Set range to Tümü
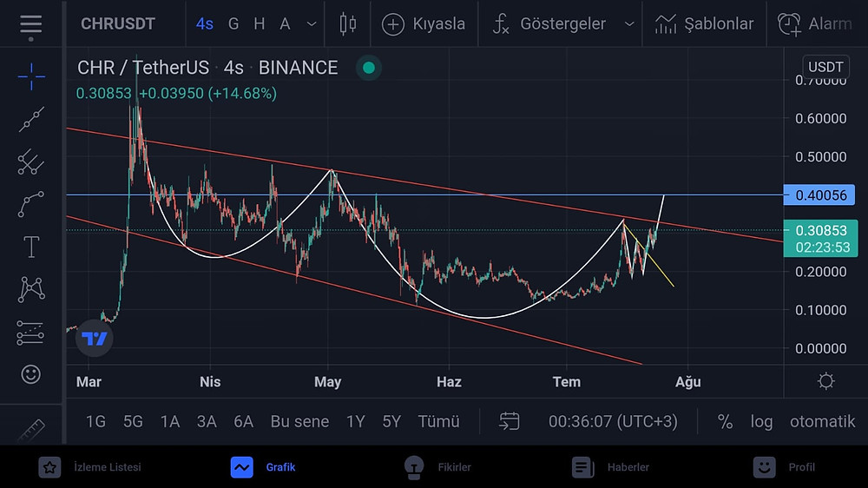Image resolution: width=868 pixels, height=488 pixels. click(438, 421)
